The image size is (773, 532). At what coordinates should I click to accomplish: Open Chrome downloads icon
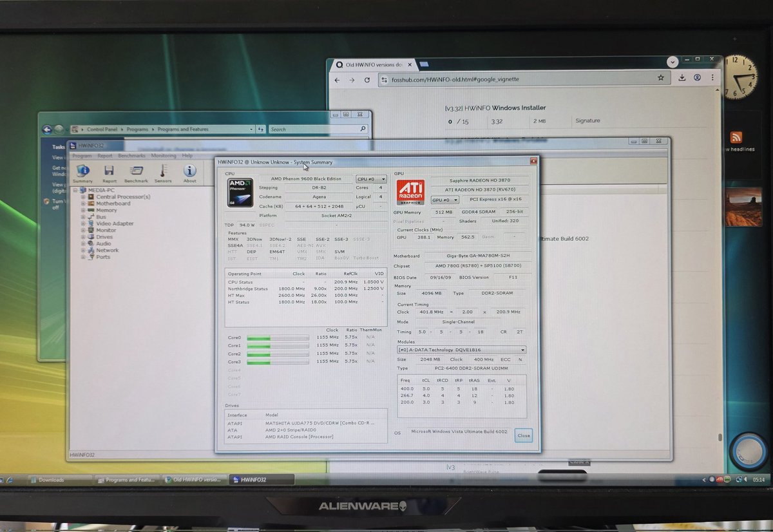pos(682,78)
